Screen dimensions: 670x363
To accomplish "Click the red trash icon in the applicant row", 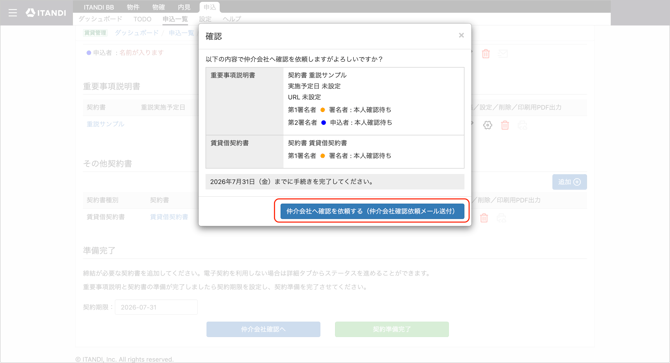I will point(486,54).
